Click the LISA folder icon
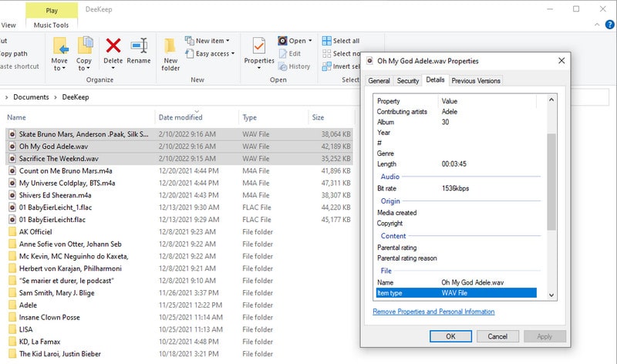The image size is (617, 364). click(x=12, y=329)
